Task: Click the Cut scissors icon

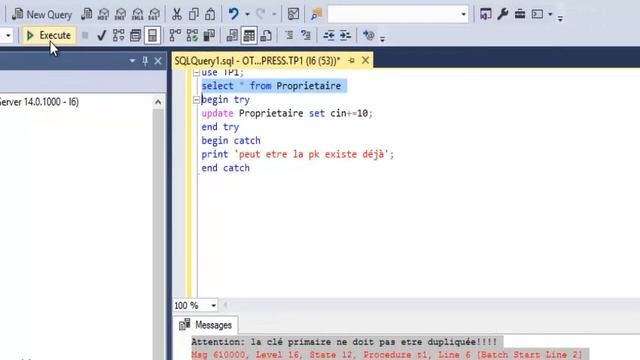Action: [176, 14]
